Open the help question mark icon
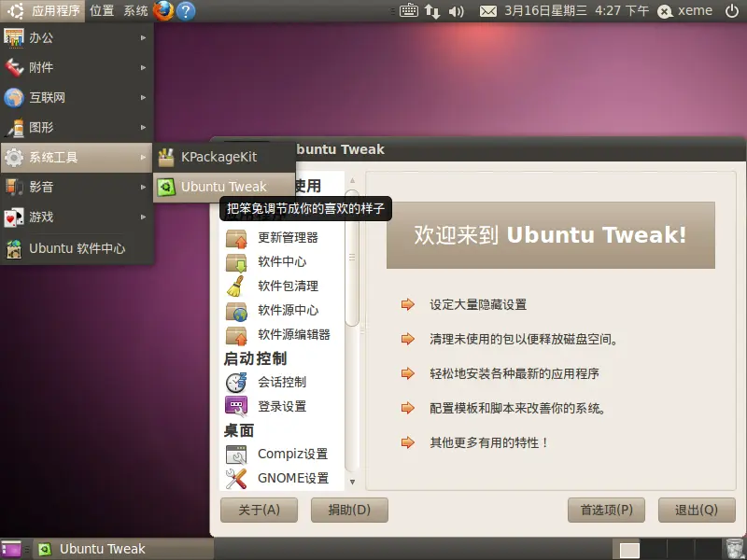This screenshot has height=560, width=747. click(x=186, y=11)
